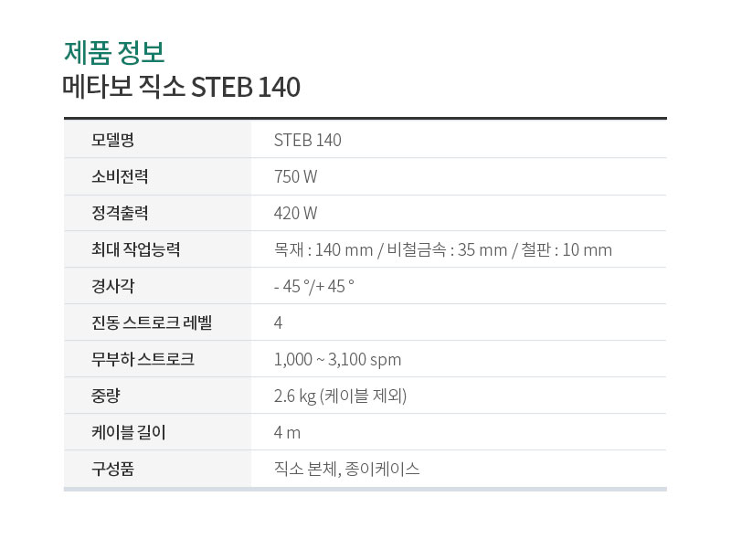
Task: Select the 모델명 row label
Action: pos(112,140)
